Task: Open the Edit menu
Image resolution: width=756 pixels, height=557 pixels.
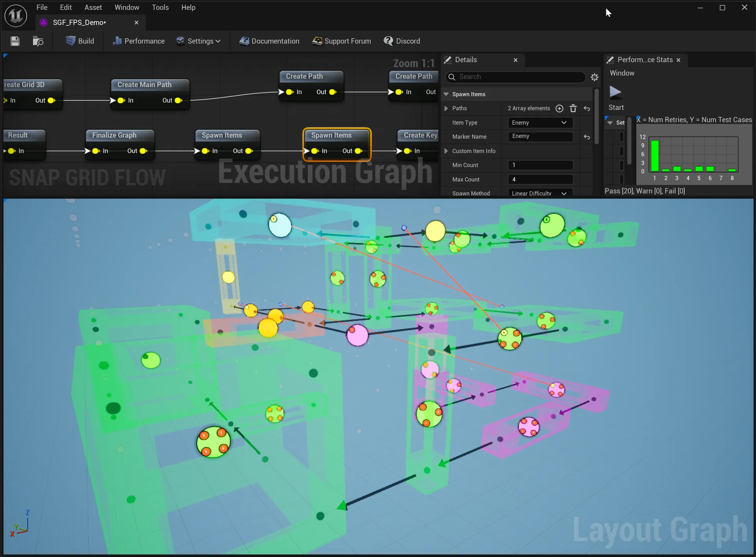Action: point(66,7)
